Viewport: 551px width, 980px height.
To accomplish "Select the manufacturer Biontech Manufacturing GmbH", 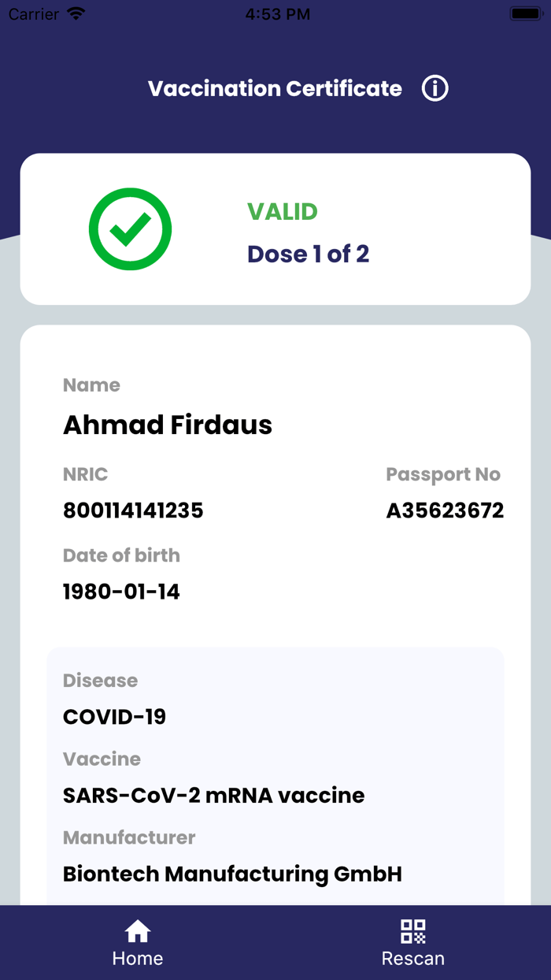I will click(x=232, y=874).
